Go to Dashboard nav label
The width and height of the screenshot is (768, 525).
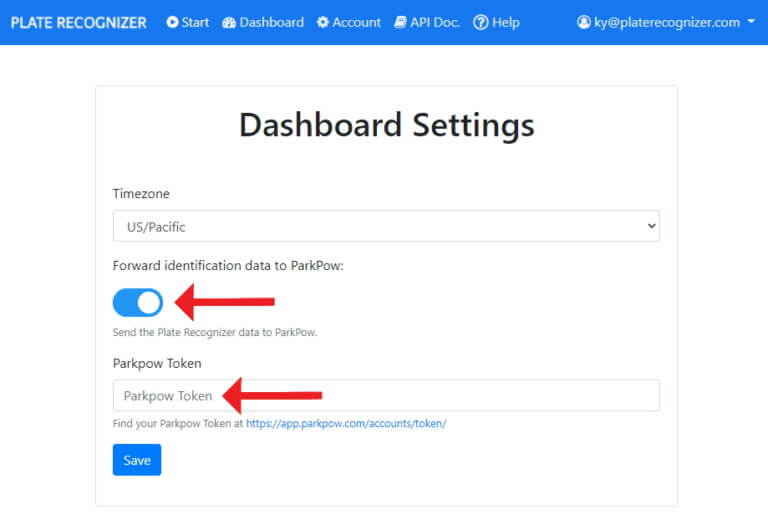click(x=271, y=23)
